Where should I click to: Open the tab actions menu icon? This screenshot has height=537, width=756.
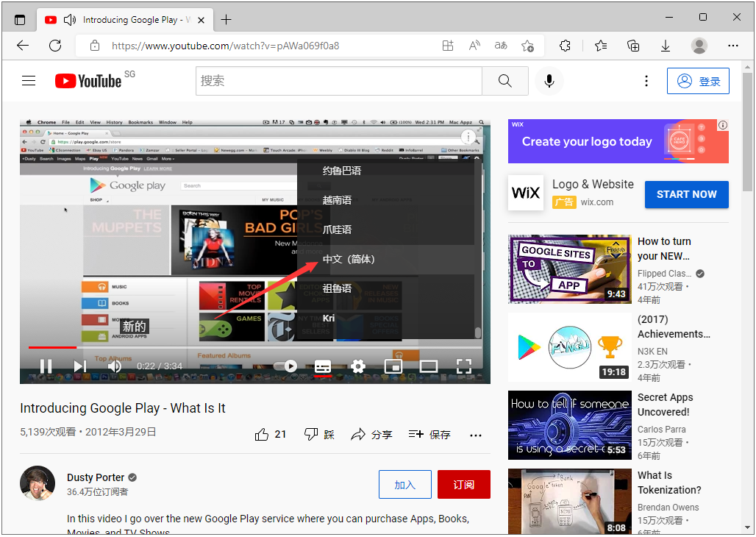pos(20,20)
